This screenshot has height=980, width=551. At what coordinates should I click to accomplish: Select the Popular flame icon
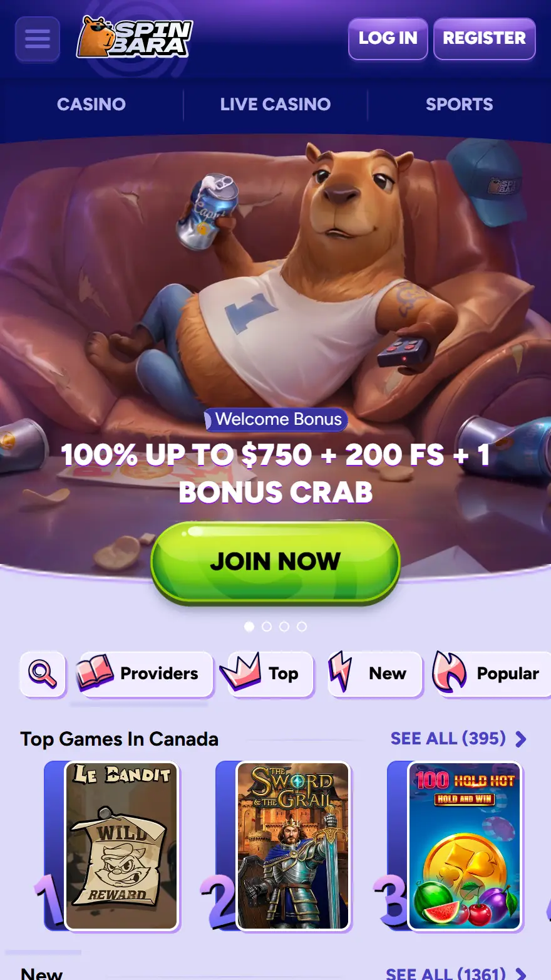450,672
